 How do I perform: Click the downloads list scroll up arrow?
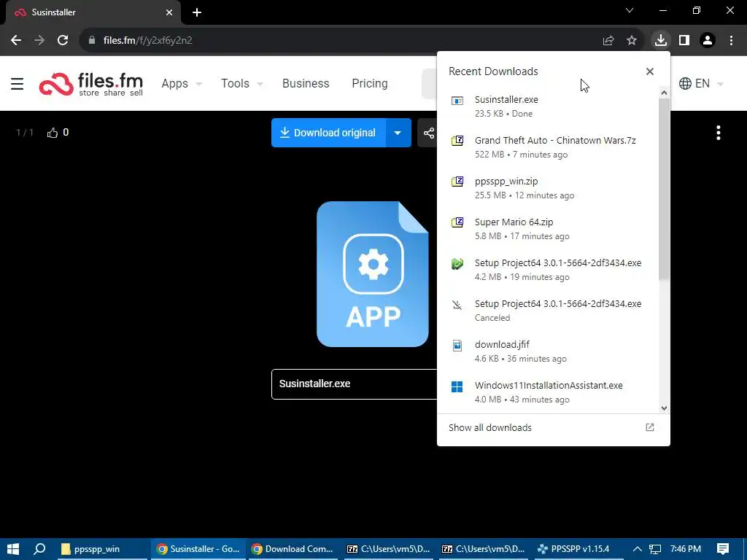tap(664, 93)
